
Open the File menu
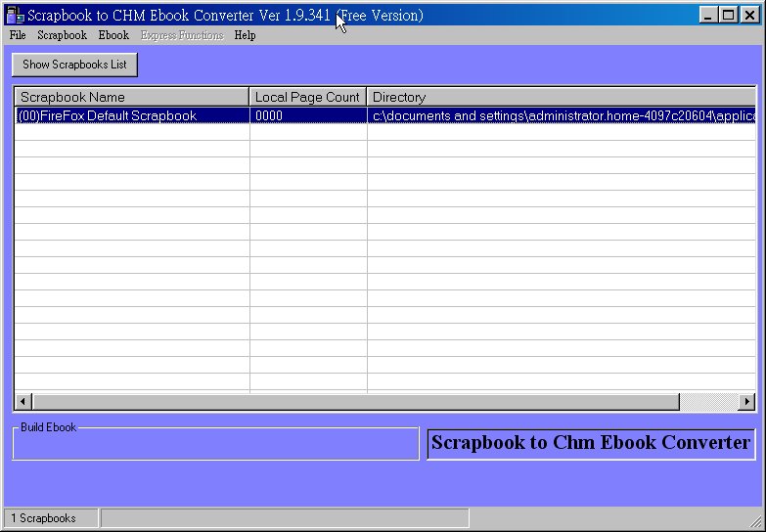(x=17, y=35)
